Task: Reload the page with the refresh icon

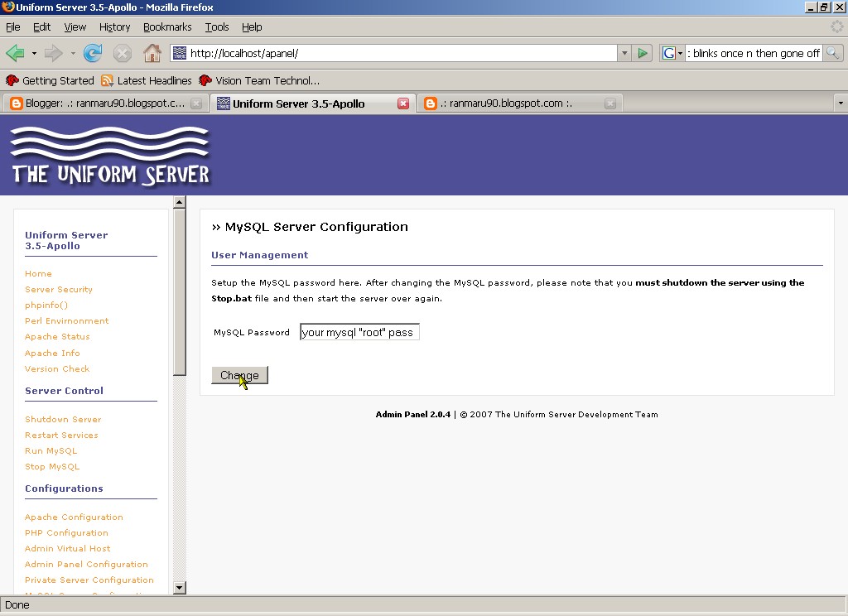Action: pos(93,53)
